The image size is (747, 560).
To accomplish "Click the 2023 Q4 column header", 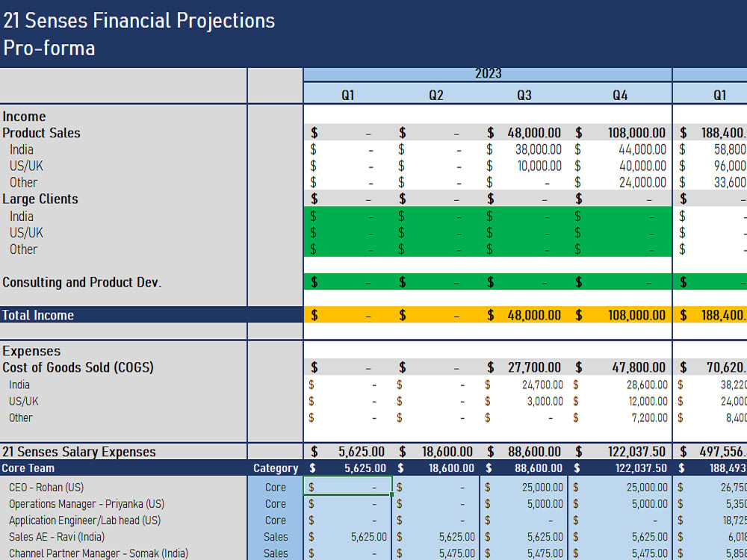I will pyautogui.click(x=620, y=96).
